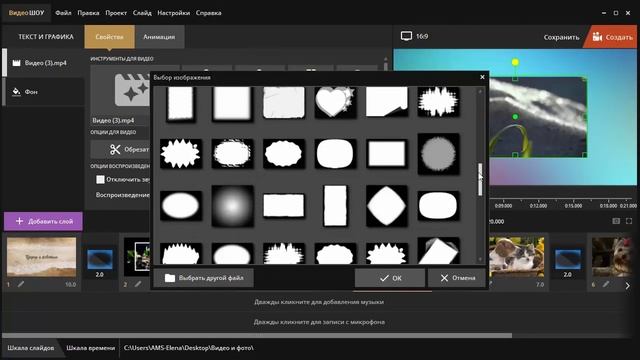Viewport: 640px width, 360px height.
Task: Open the Проект menu
Action: coord(116,13)
